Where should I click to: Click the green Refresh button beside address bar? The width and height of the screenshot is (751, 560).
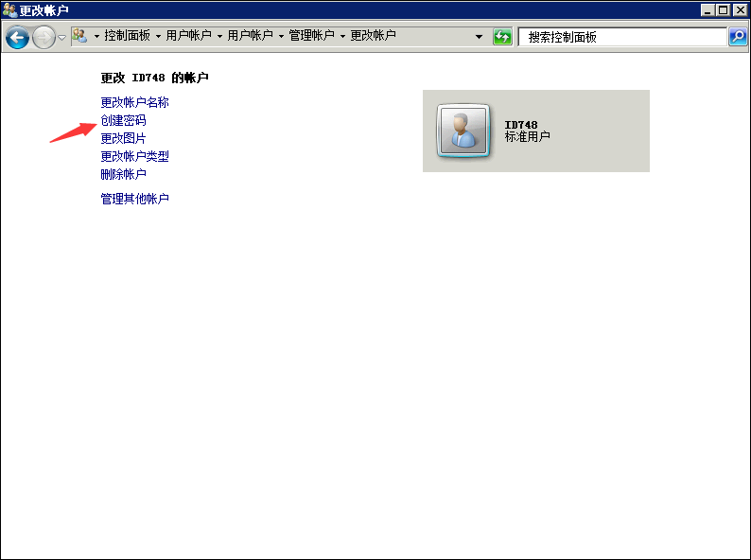(502, 37)
